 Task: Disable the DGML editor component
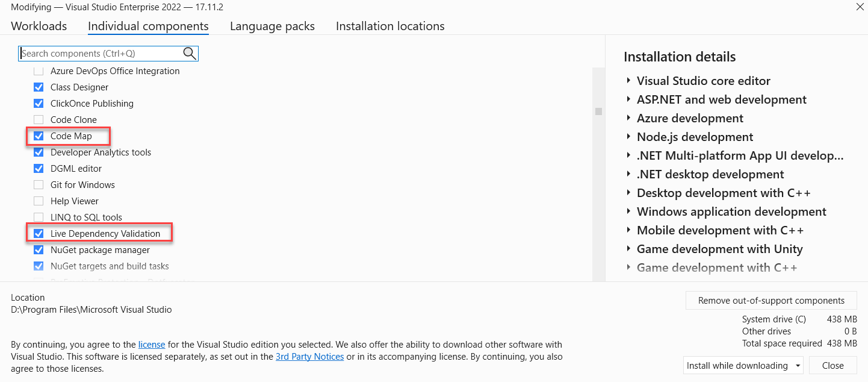[39, 169]
